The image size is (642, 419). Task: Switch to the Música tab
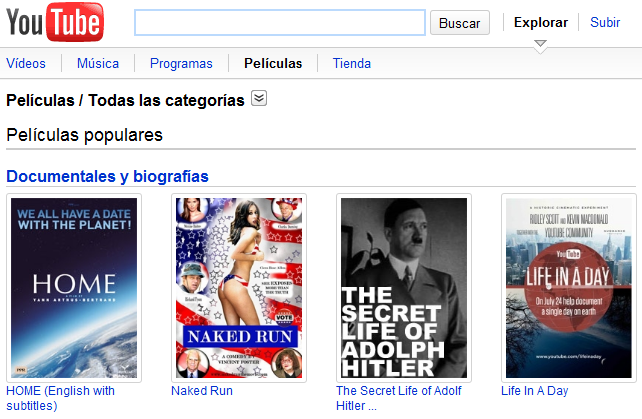98,63
